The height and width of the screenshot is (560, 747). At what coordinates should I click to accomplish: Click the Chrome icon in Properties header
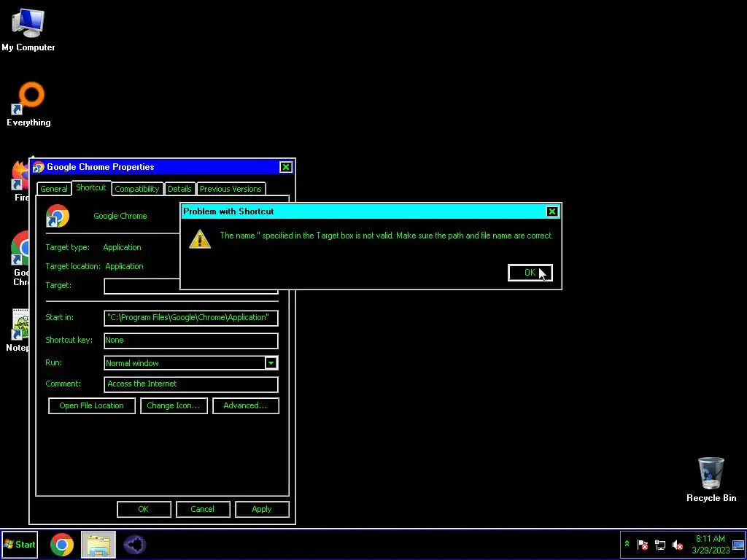(x=58, y=216)
